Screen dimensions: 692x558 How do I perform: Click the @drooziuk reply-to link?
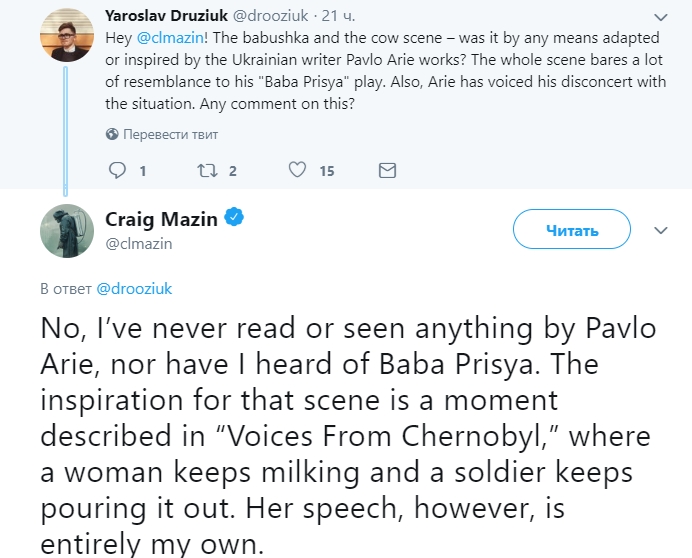pyautogui.click(x=134, y=288)
